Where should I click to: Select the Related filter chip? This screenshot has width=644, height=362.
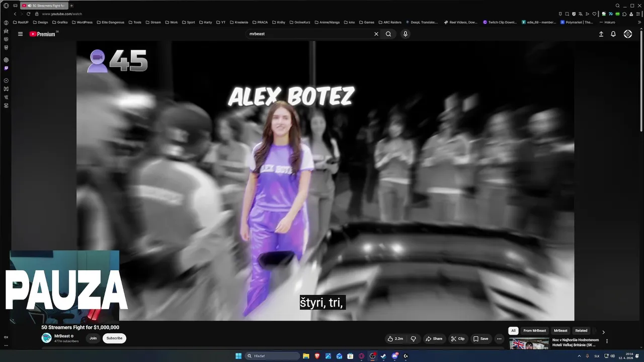coord(581,331)
